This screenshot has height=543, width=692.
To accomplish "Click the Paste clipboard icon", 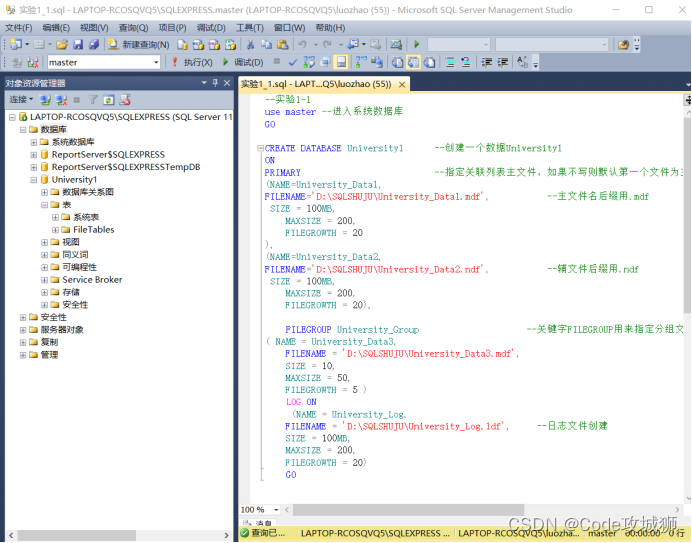I will tap(282, 45).
